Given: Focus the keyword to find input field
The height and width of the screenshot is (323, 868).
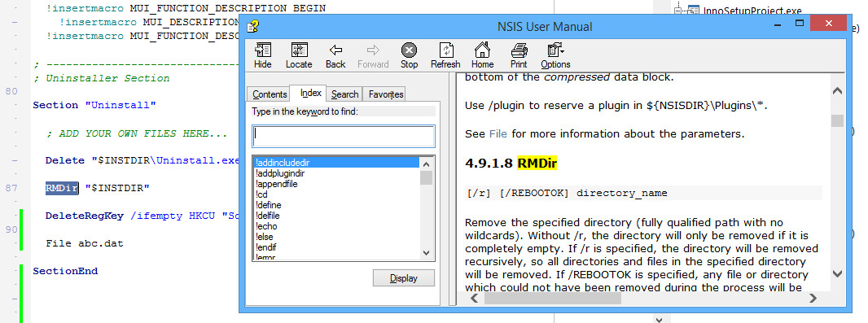Looking at the screenshot, I should point(344,136).
